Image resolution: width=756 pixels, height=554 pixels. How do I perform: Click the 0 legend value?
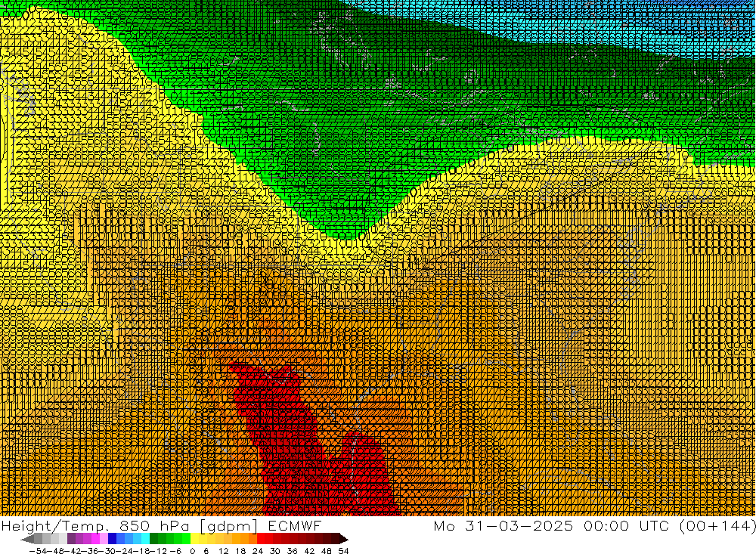pos(192,551)
